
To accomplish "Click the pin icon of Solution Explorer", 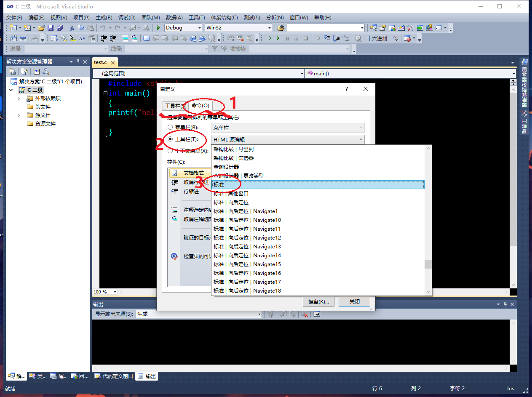I will click(78, 61).
